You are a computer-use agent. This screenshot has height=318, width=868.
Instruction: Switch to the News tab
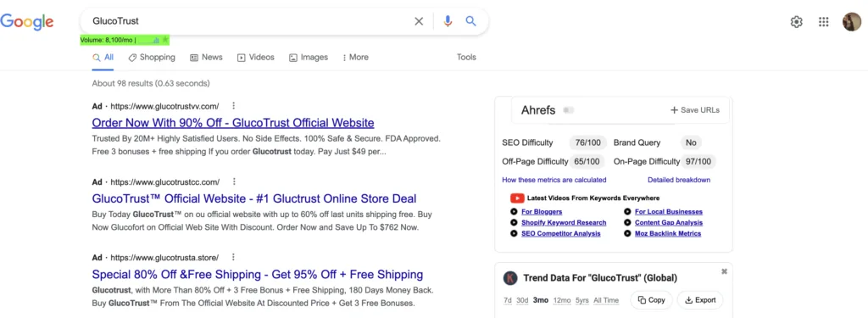click(206, 57)
